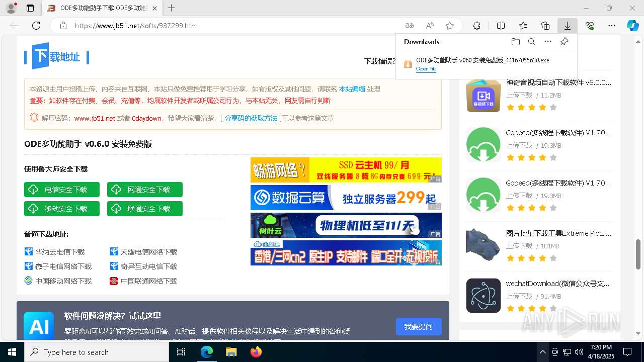Click the browser profile avatar icon
Image resolution: width=644 pixels, height=362 pixels.
point(11,8)
